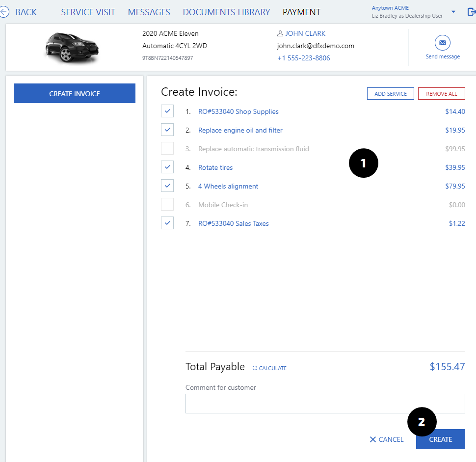Click the Add Service button
The image size is (476, 462).
point(390,94)
